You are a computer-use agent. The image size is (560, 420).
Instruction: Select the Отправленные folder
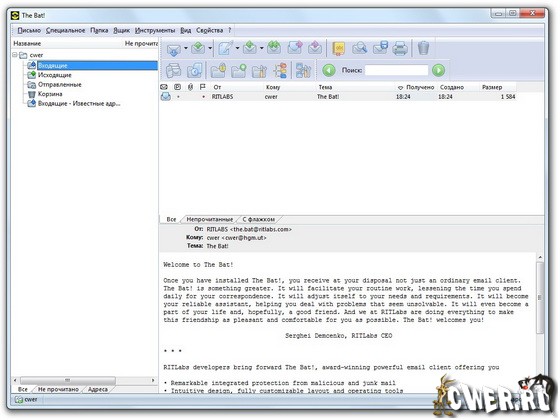60,85
